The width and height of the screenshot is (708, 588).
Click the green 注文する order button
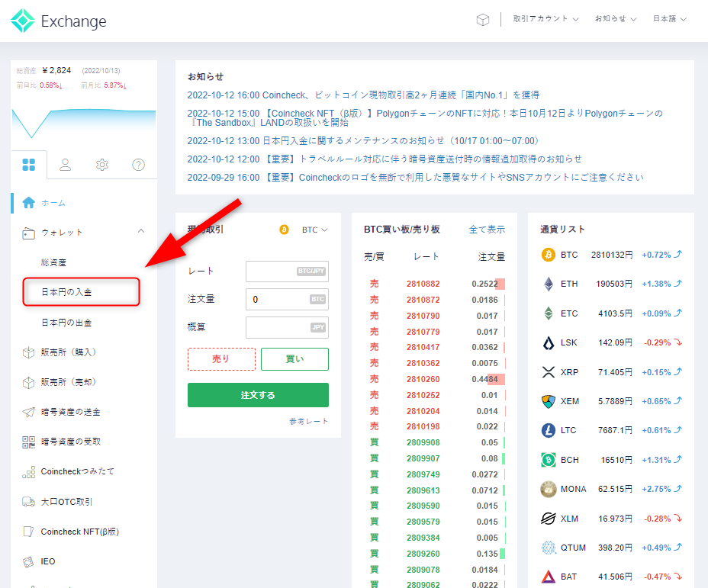[258, 395]
